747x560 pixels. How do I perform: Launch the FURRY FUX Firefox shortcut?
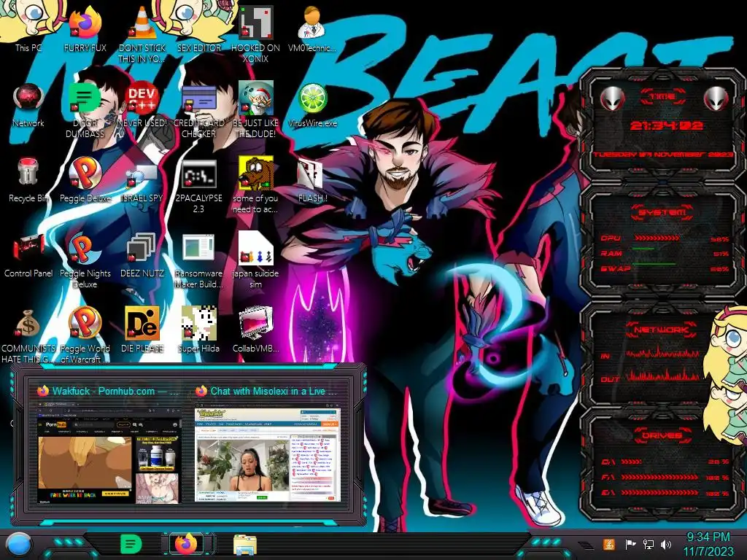tap(85, 28)
